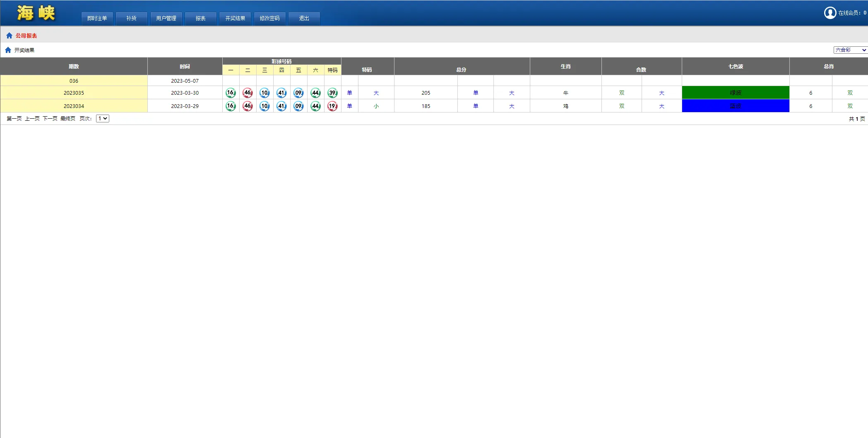
Task: Select period 036 cell in the table
Action: click(x=74, y=81)
